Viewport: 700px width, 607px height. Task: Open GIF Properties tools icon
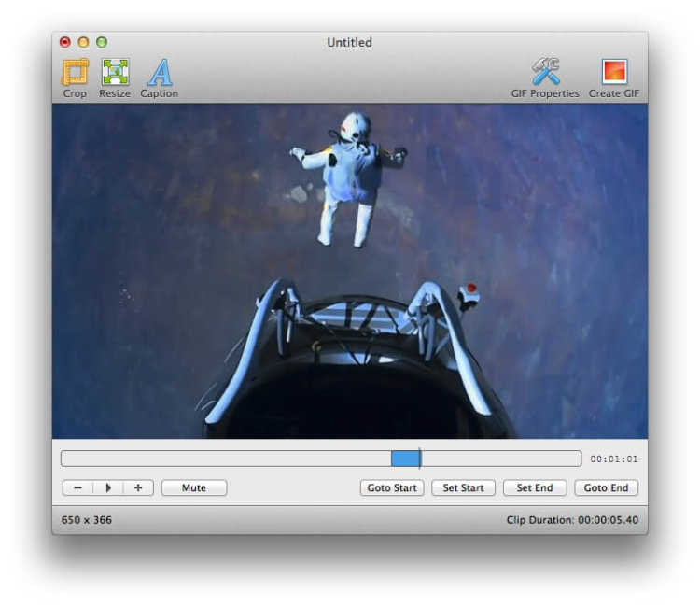pos(546,71)
